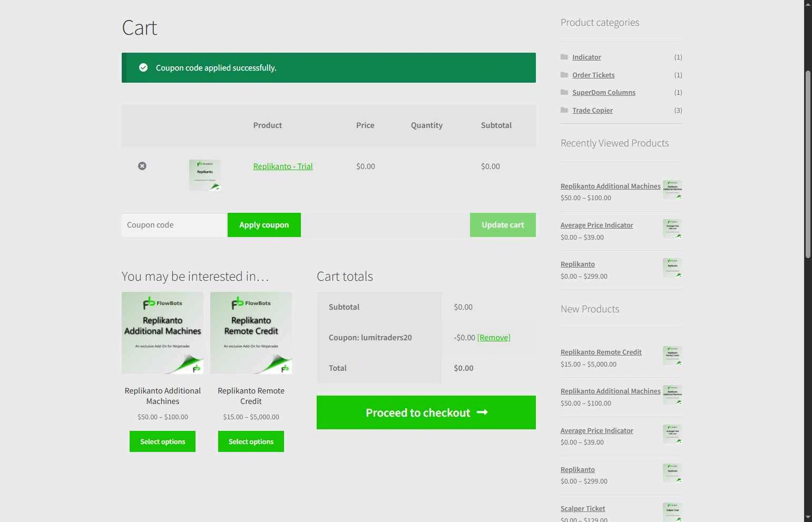Click Replikanto Remote Credit title under suggestions
The image size is (812, 522).
click(251, 396)
